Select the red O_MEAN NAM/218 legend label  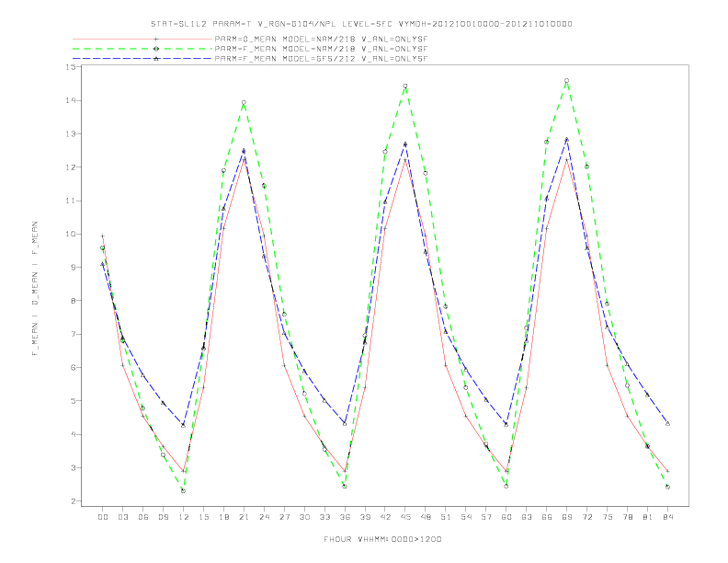(321, 39)
